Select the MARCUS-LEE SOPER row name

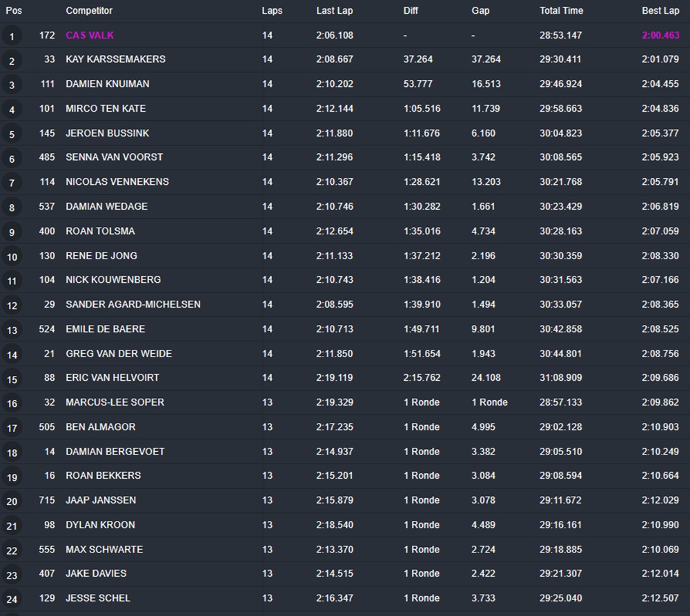click(x=115, y=402)
